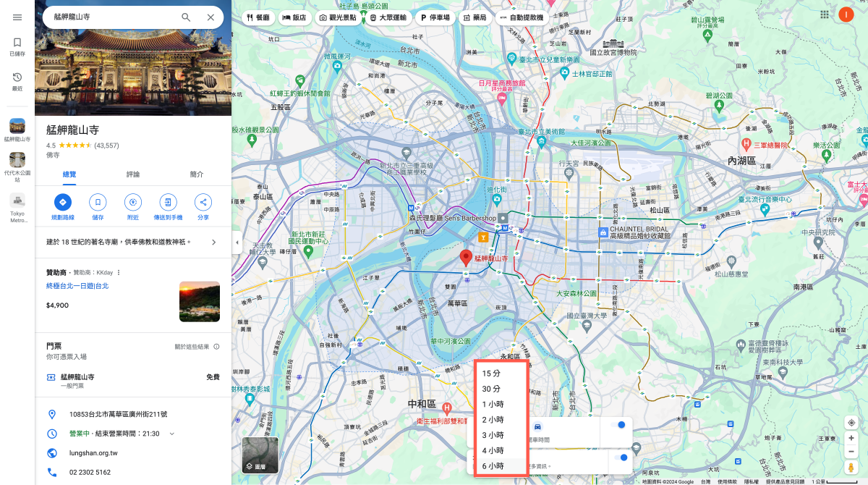Expand the place description chevron
This screenshot has height=485, width=868.
213,242
